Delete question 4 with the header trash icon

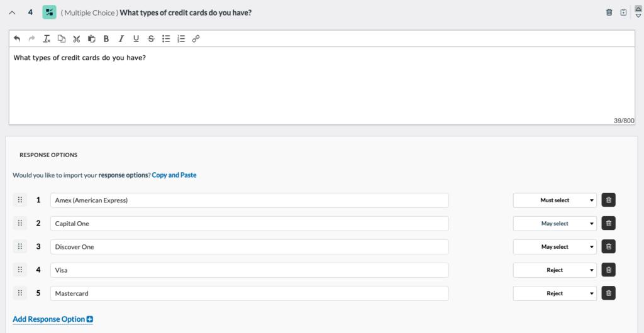click(609, 13)
